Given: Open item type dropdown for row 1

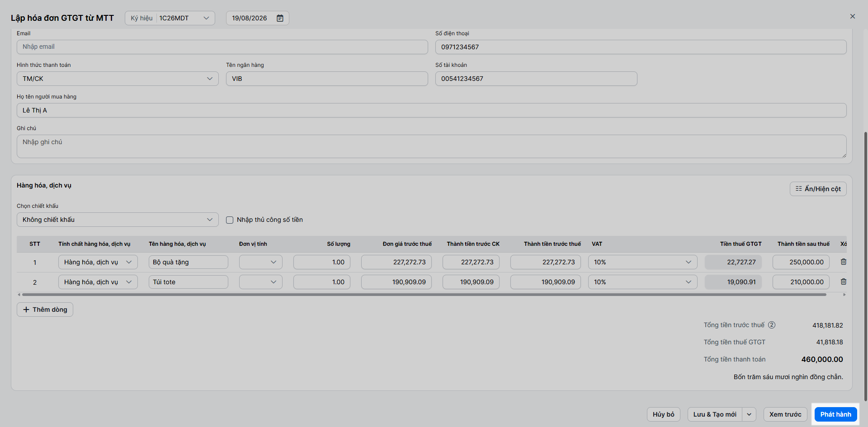Looking at the screenshot, I should (x=98, y=262).
